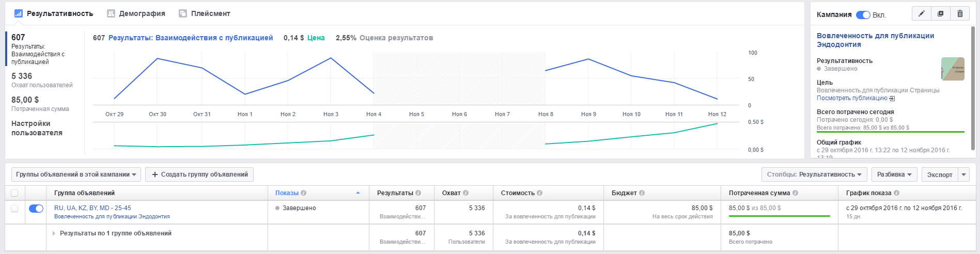Open the Разбивка dropdown
The height and width of the screenshot is (254, 980).
(894, 174)
